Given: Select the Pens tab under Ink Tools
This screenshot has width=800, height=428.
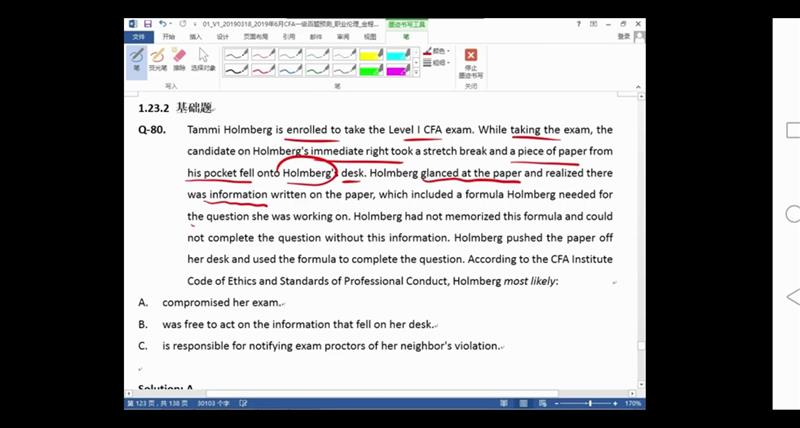Looking at the screenshot, I should click(407, 37).
